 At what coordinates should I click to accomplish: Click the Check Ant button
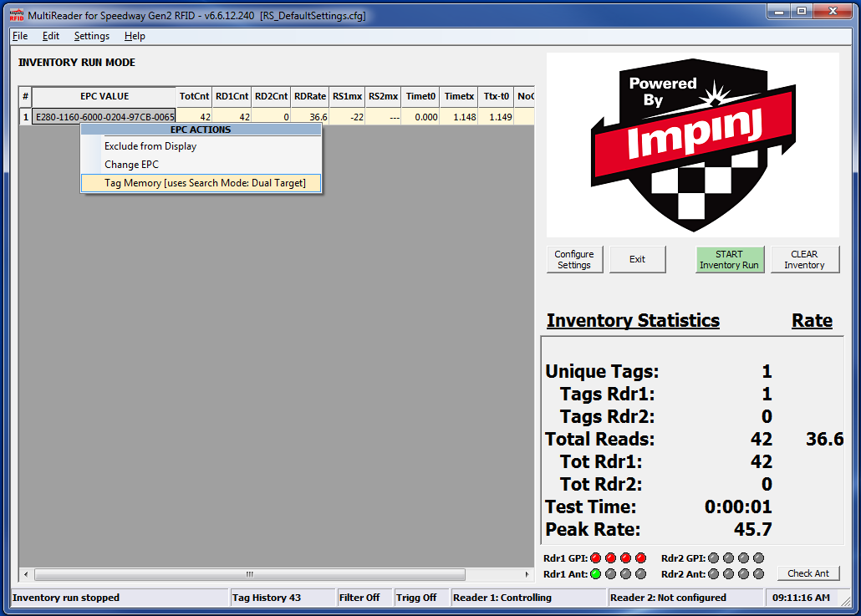808,573
